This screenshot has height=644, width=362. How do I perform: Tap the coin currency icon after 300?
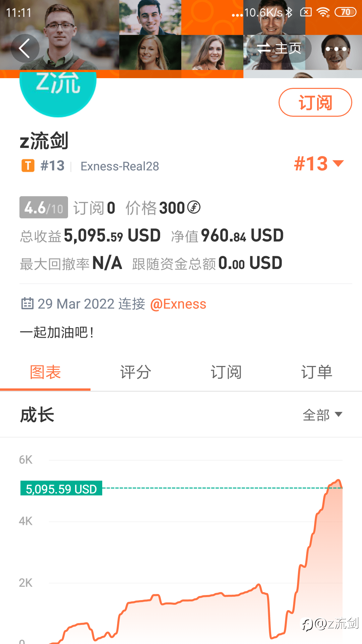194,207
